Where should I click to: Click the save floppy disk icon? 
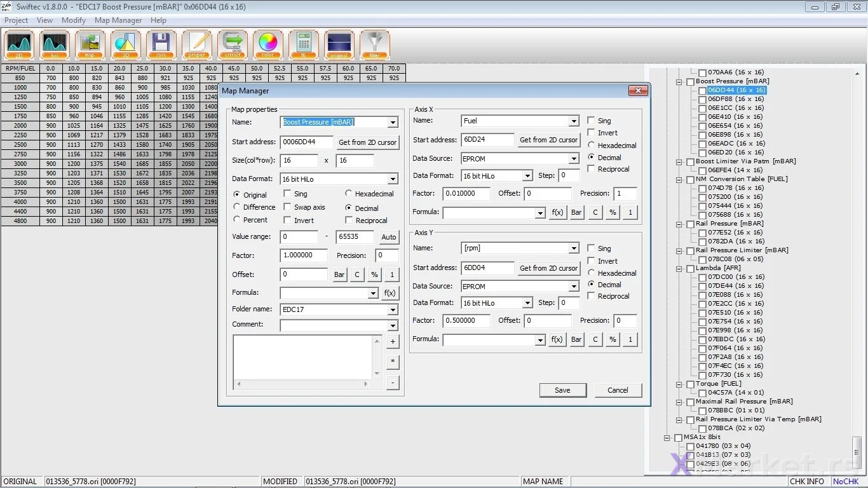161,45
